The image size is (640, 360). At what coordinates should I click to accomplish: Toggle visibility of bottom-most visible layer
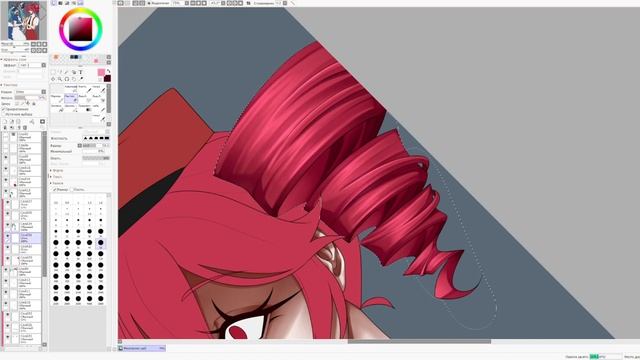(7, 337)
